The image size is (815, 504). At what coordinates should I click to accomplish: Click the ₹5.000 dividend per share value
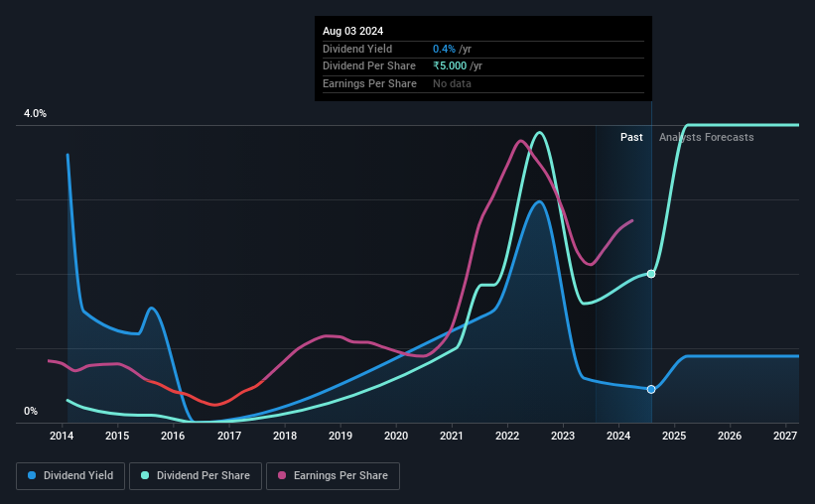coord(450,66)
